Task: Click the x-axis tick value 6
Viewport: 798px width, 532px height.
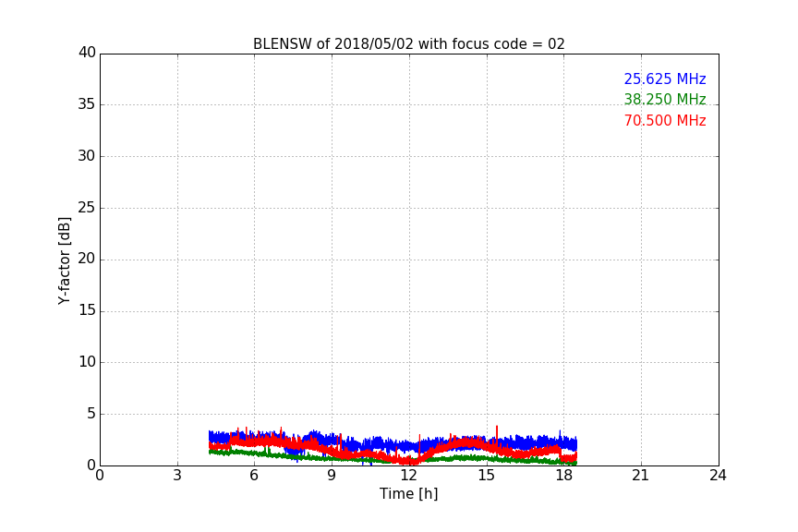Action: click(x=254, y=476)
